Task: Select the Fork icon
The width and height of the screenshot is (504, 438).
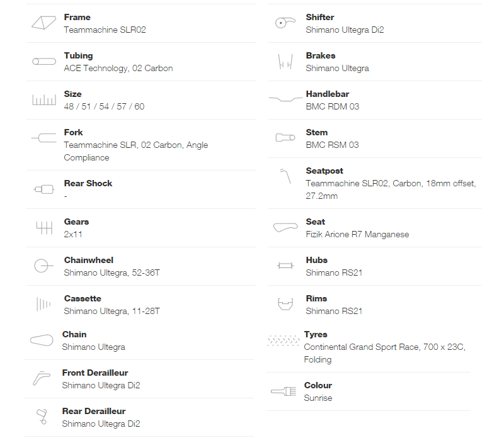Action: (x=43, y=138)
